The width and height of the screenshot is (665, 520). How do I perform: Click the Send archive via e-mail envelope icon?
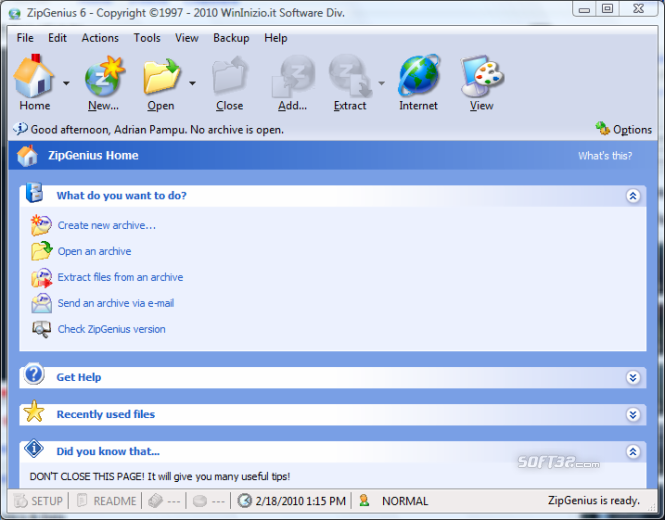(x=41, y=303)
